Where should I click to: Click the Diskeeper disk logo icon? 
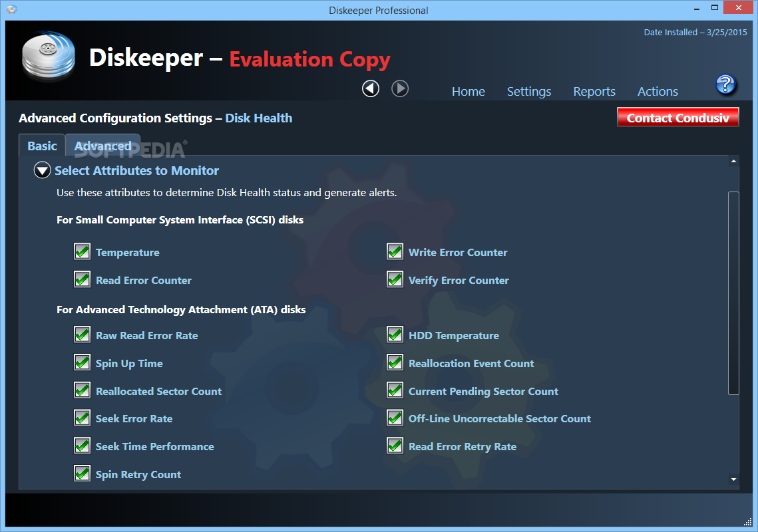49,56
